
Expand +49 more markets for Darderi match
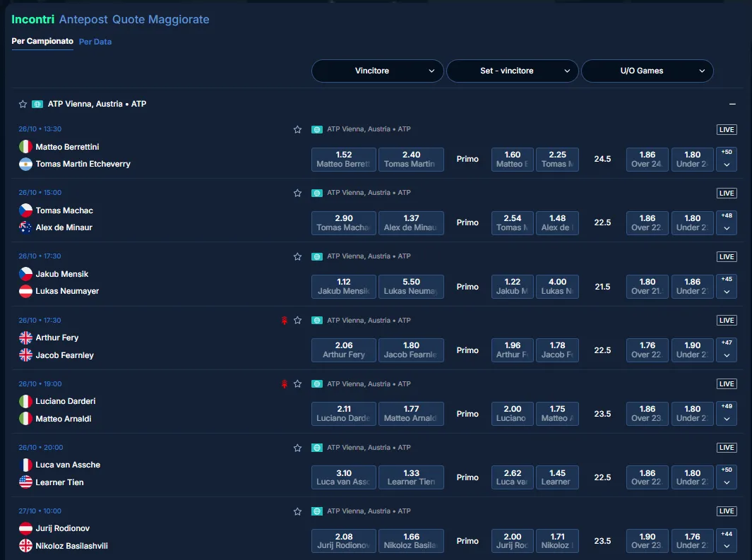pyautogui.click(x=727, y=414)
